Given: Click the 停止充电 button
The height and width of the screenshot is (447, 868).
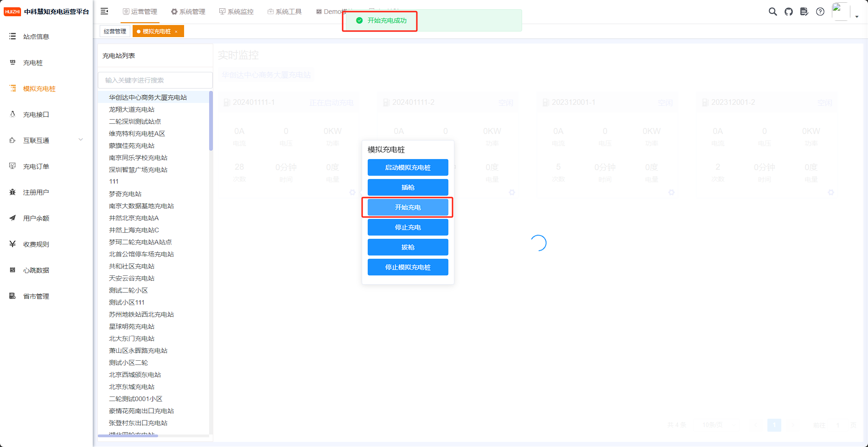Looking at the screenshot, I should click(408, 227).
